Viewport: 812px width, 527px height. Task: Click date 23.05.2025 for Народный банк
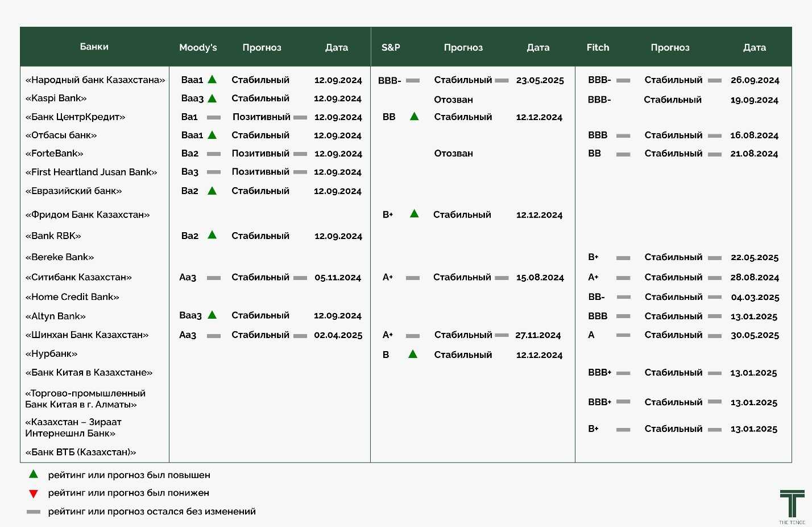(540, 80)
